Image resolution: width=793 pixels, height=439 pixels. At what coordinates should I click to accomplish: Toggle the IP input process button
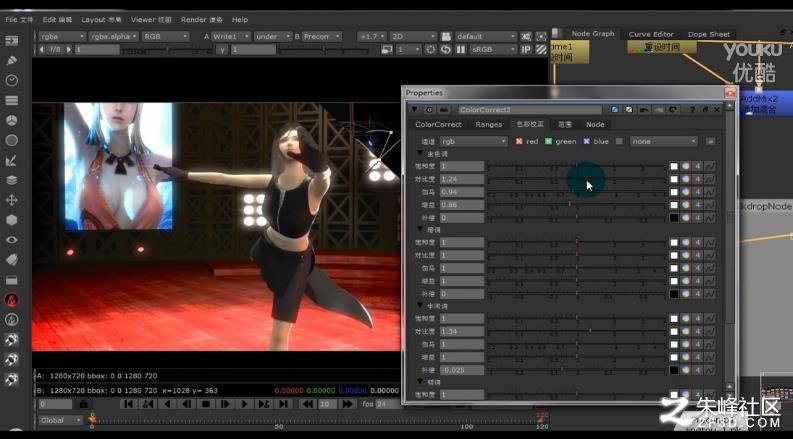pos(526,50)
